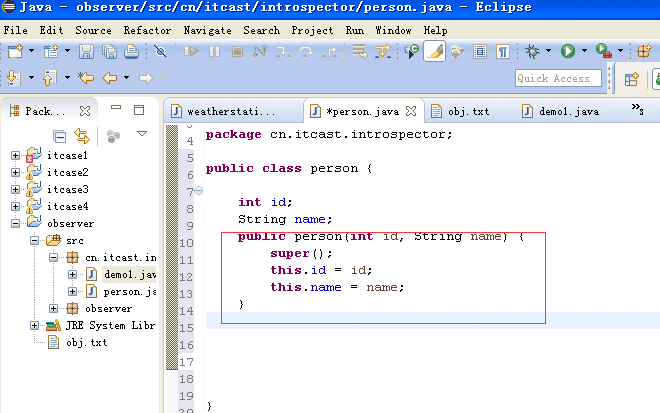Click the Quick Access search field
The height and width of the screenshot is (413, 660).
(560, 78)
